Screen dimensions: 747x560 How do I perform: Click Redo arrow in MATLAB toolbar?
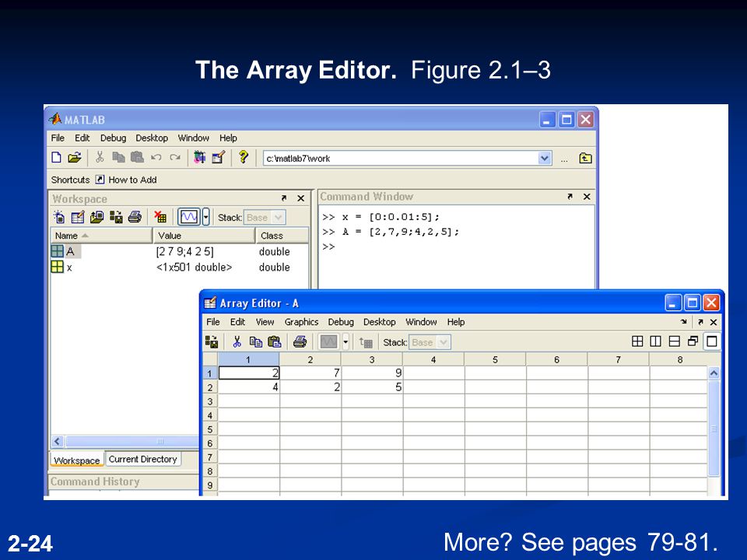tap(175, 157)
